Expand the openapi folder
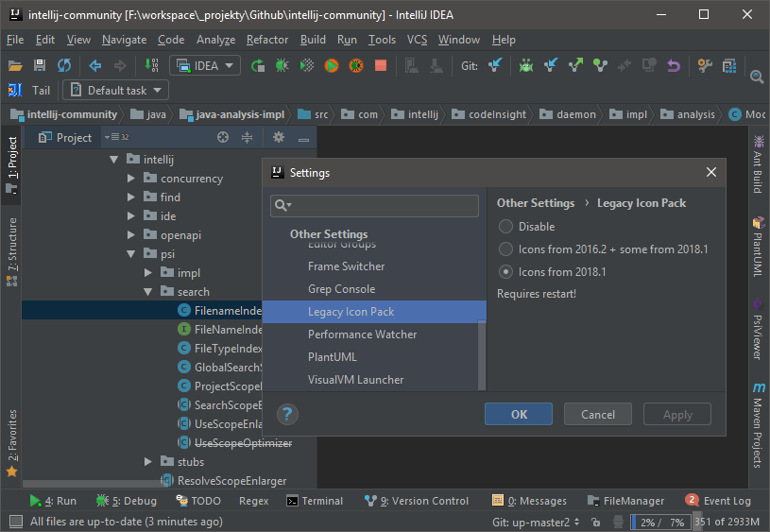The image size is (770, 532). pos(130,234)
